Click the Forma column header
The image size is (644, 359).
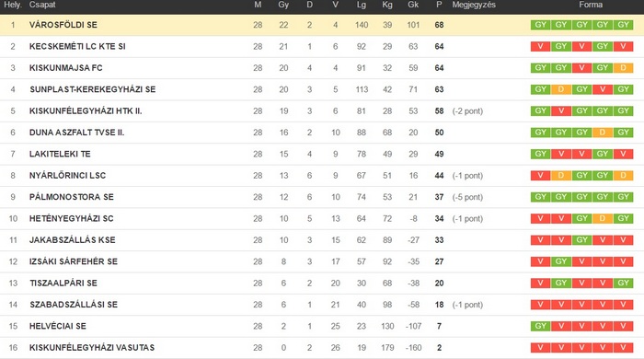[591, 5]
